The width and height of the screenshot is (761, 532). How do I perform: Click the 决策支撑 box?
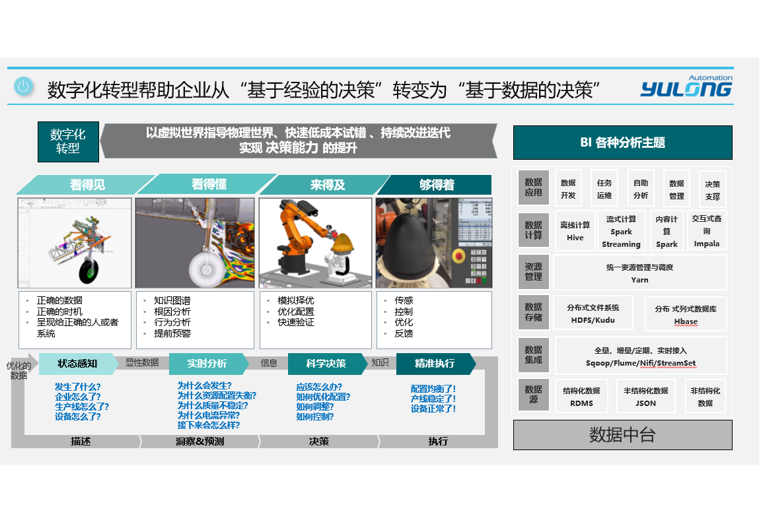coord(712,190)
